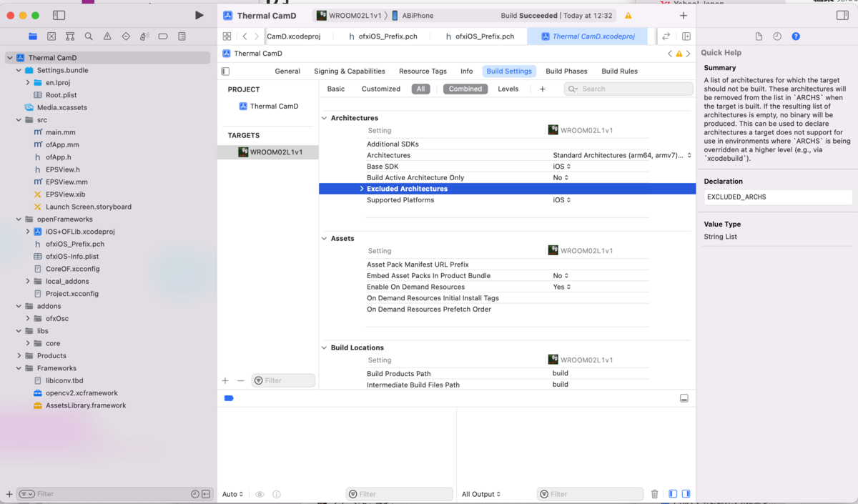Select the WROOM02L1v1 target
The height and width of the screenshot is (504, 858).
[x=268, y=152]
